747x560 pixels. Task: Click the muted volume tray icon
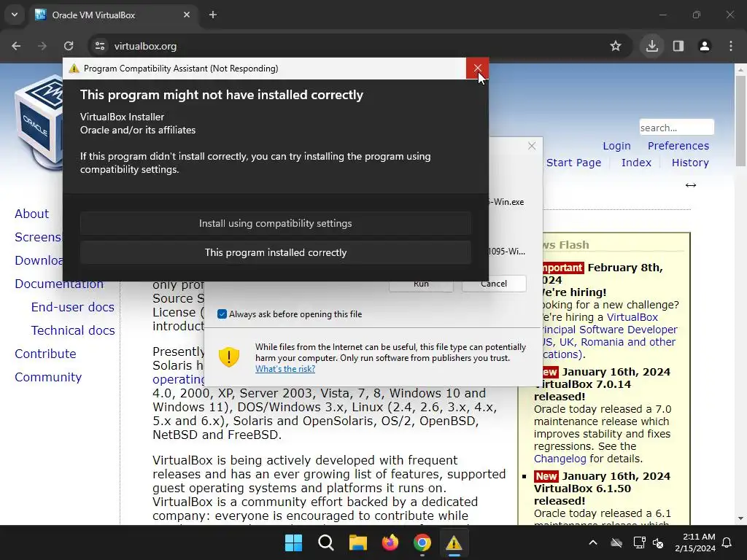point(659,542)
